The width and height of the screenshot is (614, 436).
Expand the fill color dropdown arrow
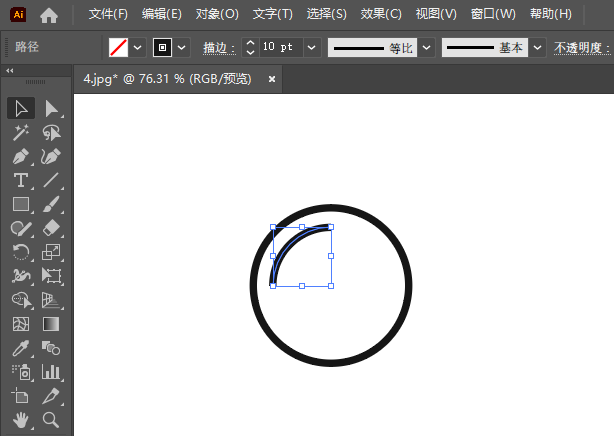tap(137, 48)
